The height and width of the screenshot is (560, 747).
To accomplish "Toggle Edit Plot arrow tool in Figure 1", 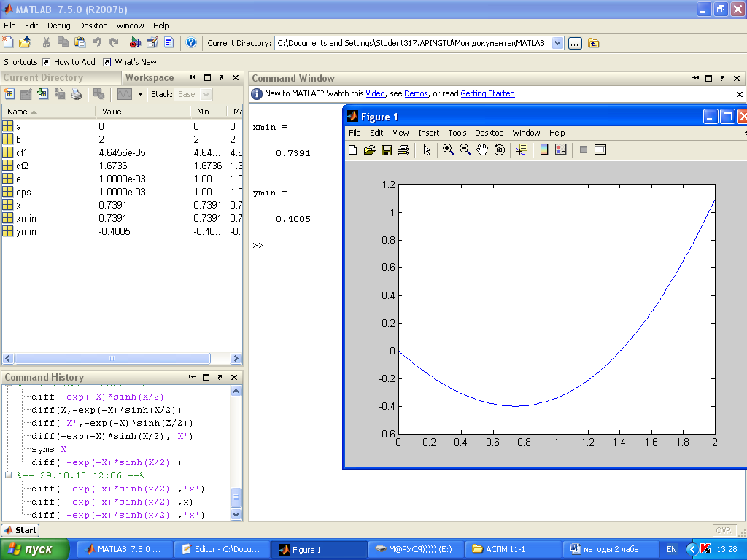I will tap(426, 150).
